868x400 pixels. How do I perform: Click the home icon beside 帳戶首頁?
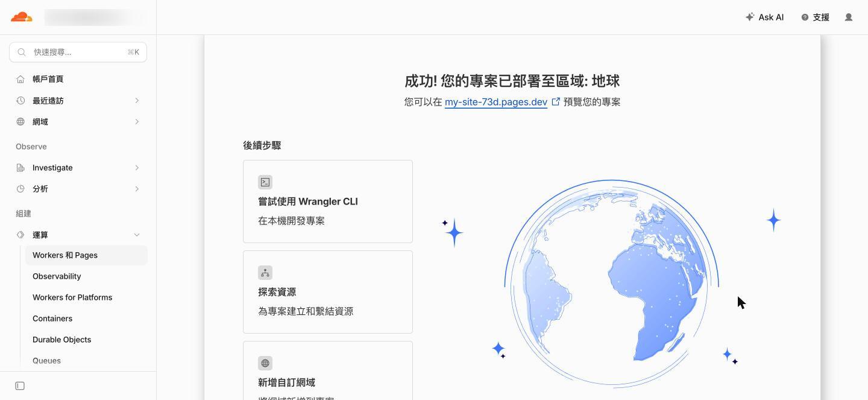[x=20, y=79]
